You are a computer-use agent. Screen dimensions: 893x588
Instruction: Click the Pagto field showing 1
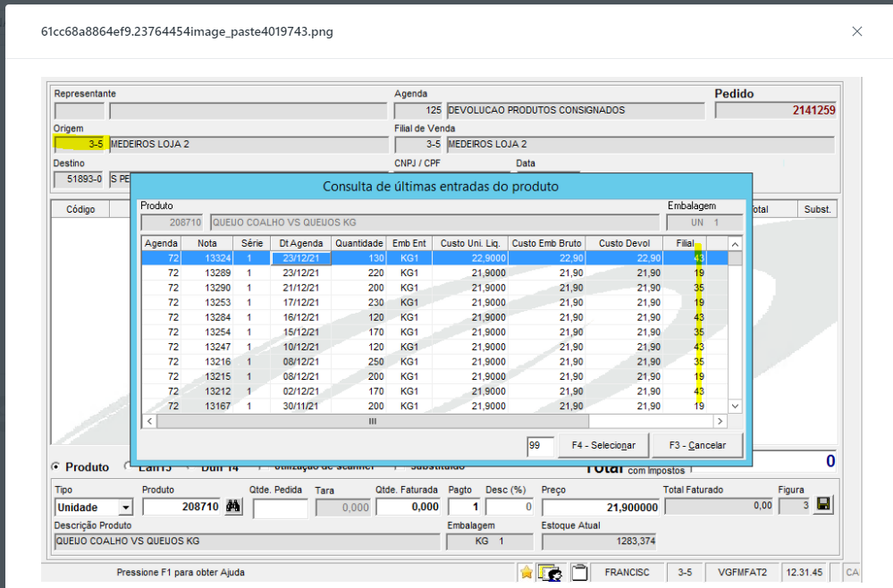[464, 507]
